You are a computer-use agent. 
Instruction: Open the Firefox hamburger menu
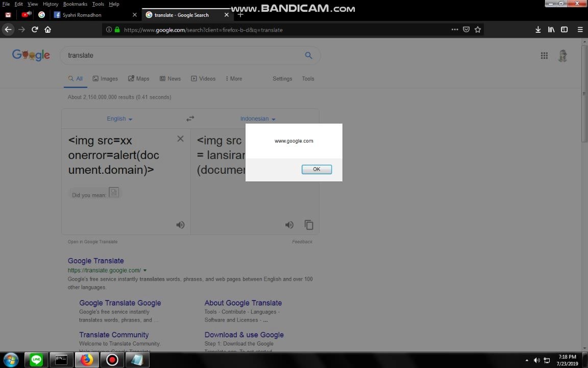point(580,30)
